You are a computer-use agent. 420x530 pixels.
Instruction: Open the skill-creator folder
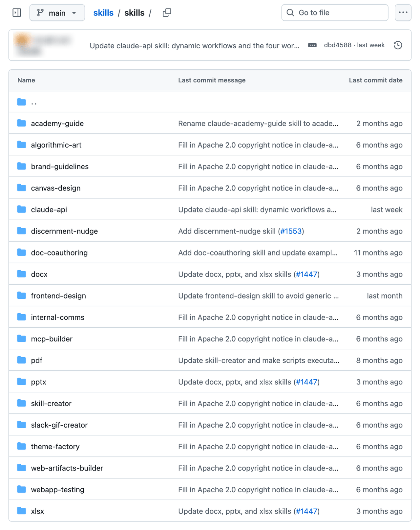pyautogui.click(x=51, y=403)
